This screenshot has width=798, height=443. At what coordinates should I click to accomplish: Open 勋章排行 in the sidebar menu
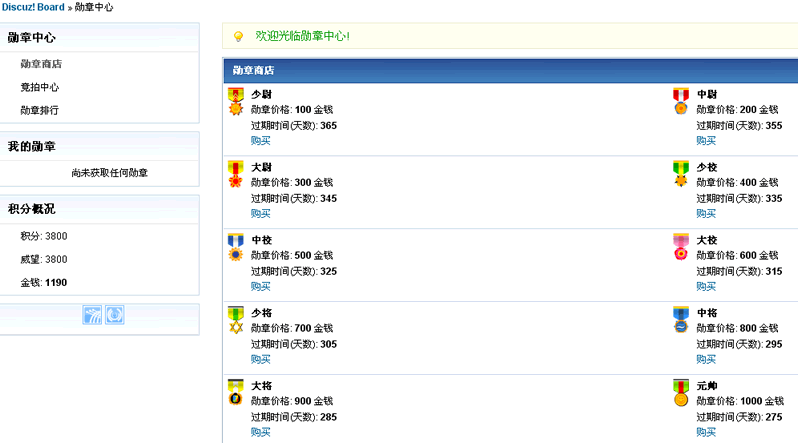pos(40,110)
